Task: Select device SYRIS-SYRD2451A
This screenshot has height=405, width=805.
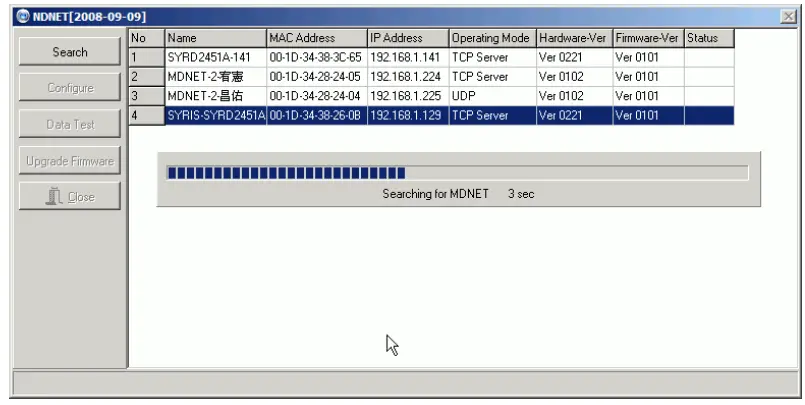Action: pos(216,115)
